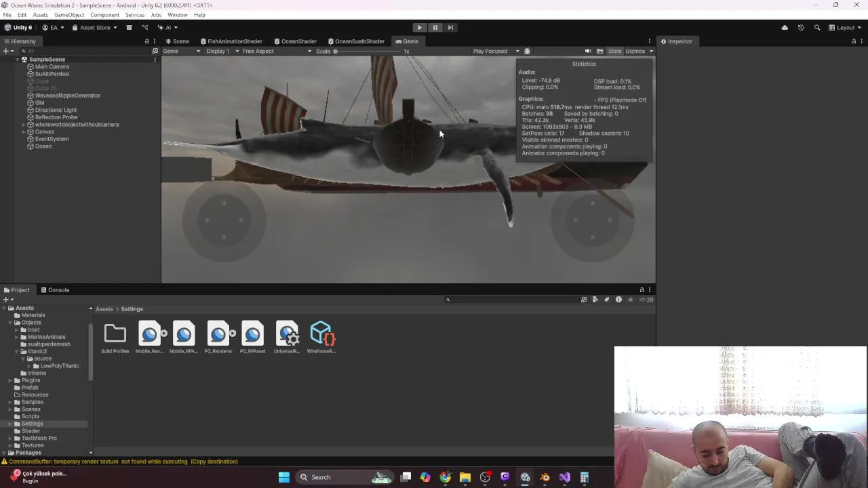Select the PC_RPAsset asset
This screenshot has height=488, width=868.
click(x=252, y=338)
